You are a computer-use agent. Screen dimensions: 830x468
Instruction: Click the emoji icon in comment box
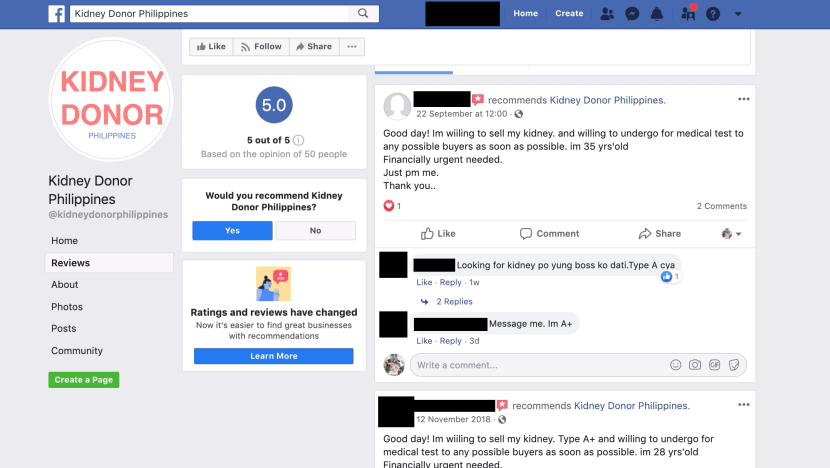(675, 365)
